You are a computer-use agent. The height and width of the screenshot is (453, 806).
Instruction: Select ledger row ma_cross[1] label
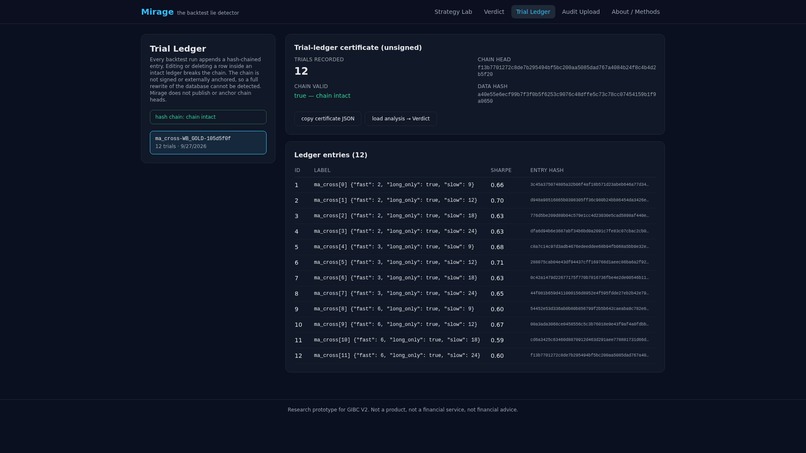[395, 201]
